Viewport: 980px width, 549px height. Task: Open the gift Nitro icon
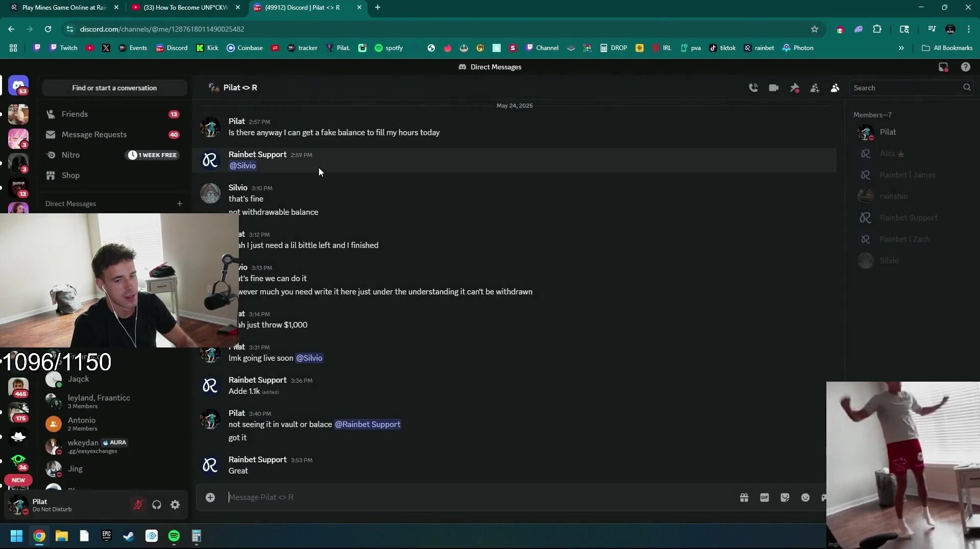[744, 497]
